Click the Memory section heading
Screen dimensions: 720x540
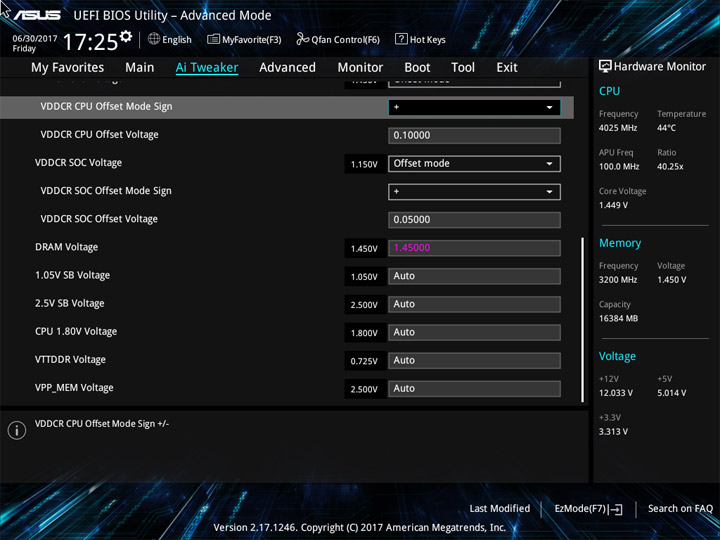[620, 243]
